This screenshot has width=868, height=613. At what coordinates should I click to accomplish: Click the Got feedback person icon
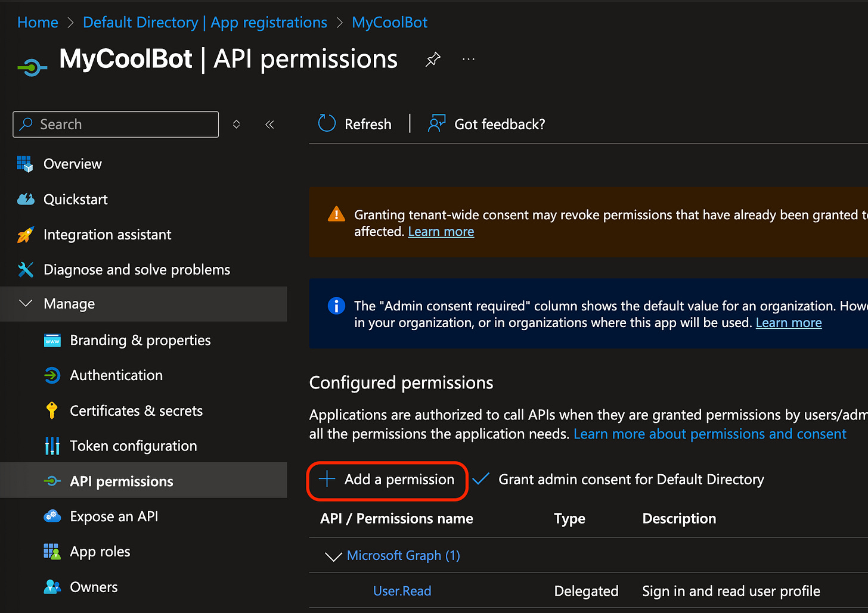tap(436, 124)
